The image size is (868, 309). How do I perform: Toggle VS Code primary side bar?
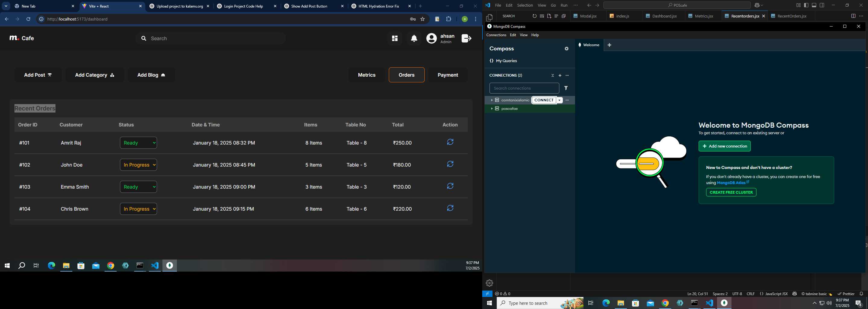(806, 5)
